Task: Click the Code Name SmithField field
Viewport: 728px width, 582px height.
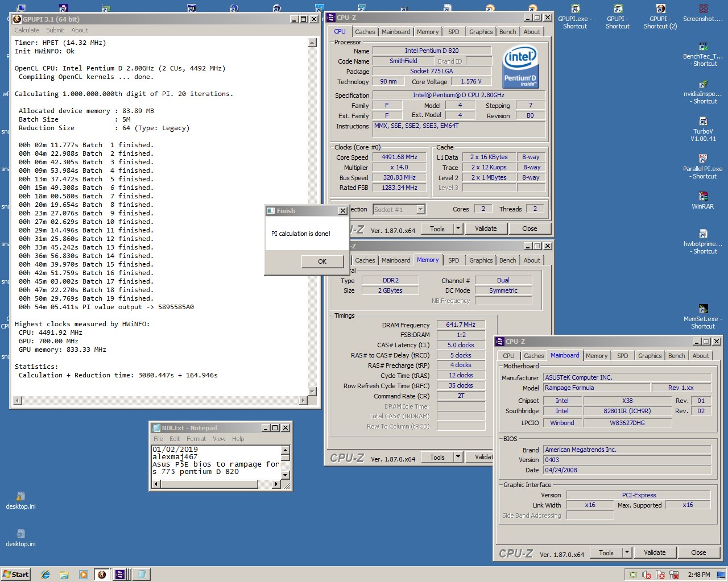Action: 403,61
